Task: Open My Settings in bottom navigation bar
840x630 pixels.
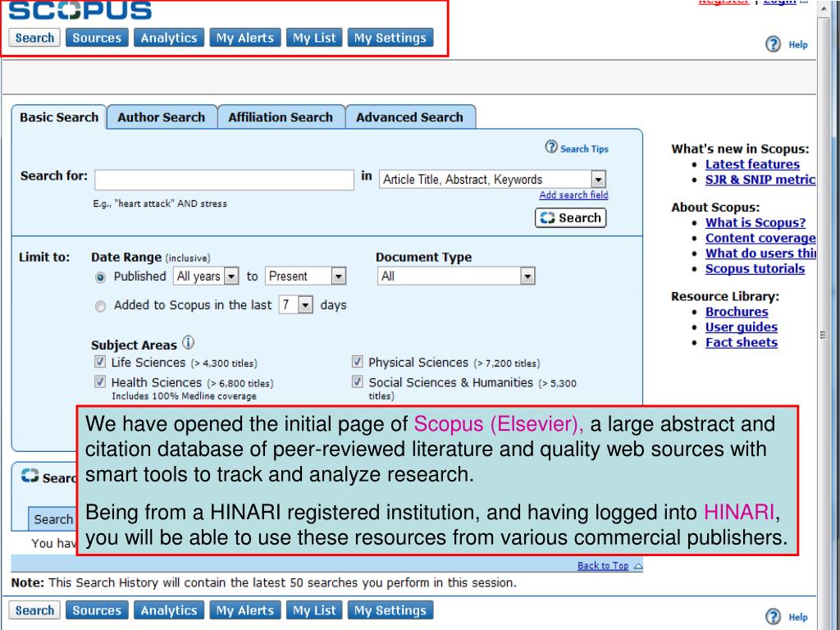Action: click(x=390, y=610)
